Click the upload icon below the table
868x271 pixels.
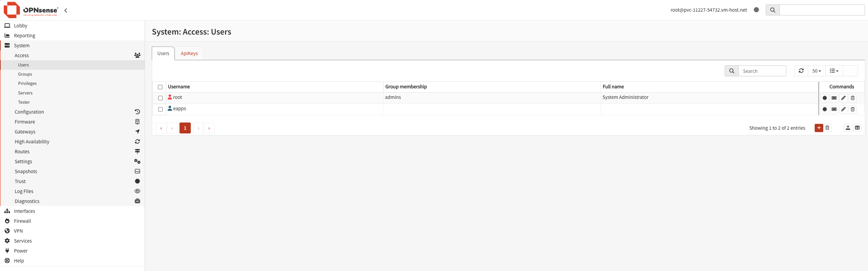848,128
